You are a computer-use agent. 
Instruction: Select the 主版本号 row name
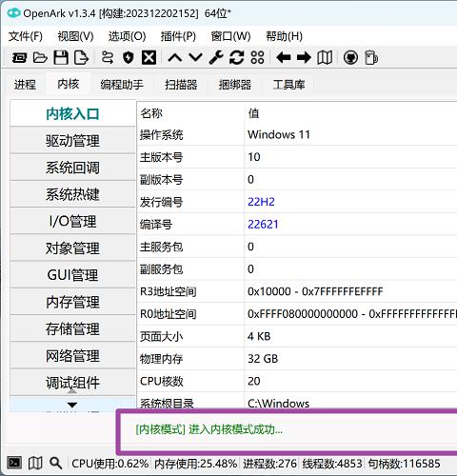point(161,157)
